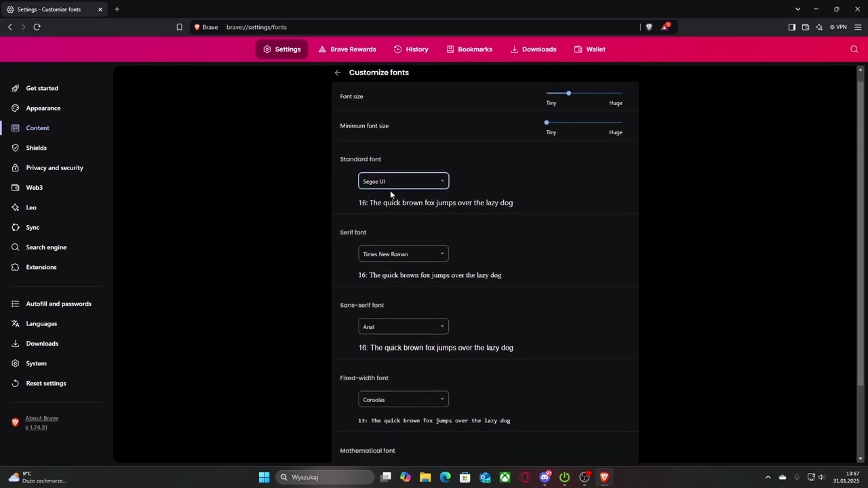Open Reset settings in sidebar
The height and width of the screenshot is (488, 868).
pyautogui.click(x=46, y=383)
